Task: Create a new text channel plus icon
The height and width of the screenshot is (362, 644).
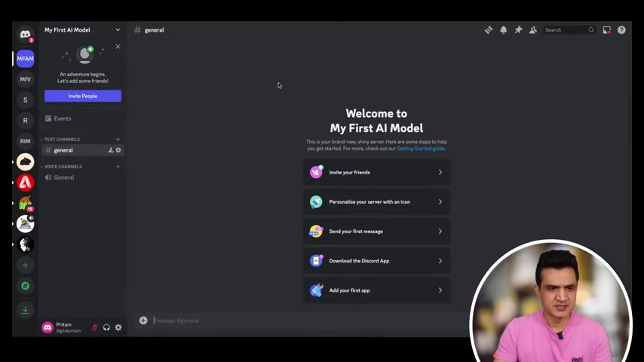Action: 118,140
